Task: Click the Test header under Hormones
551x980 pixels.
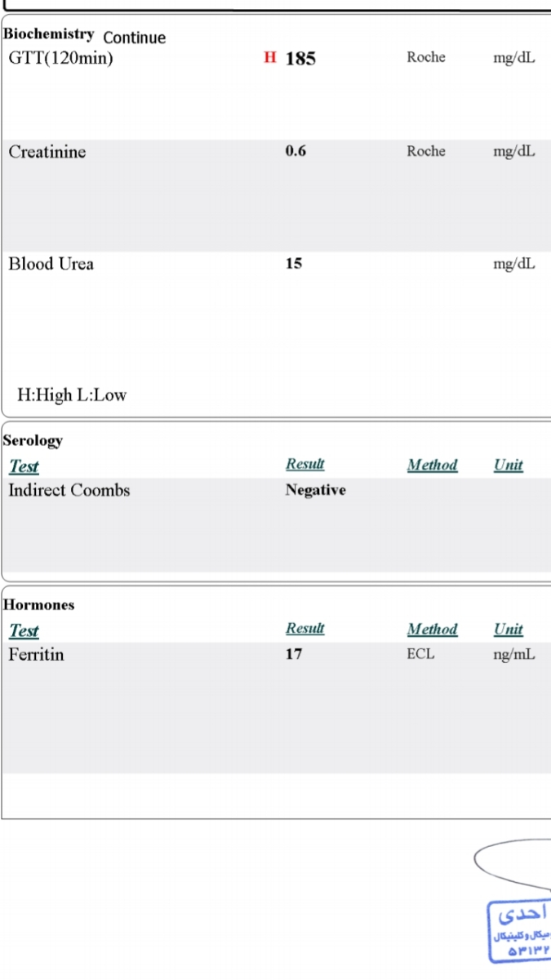Action: point(24,631)
